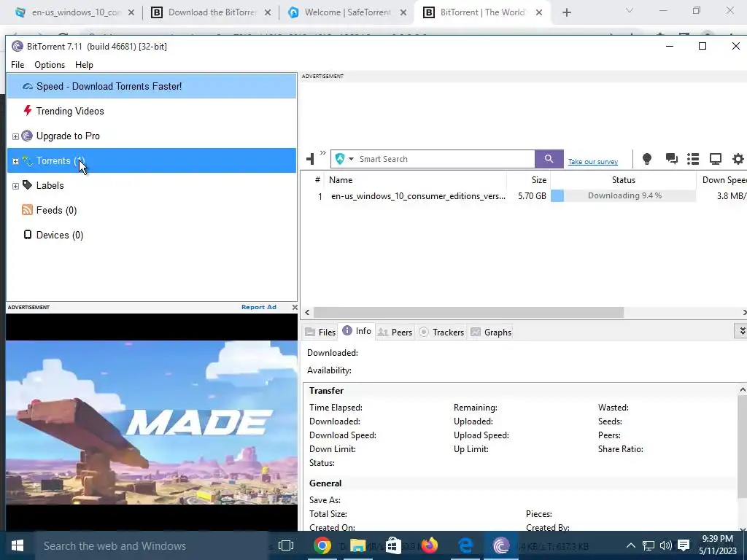Switch to the Graphs tab
747x560 pixels.
[491, 332]
